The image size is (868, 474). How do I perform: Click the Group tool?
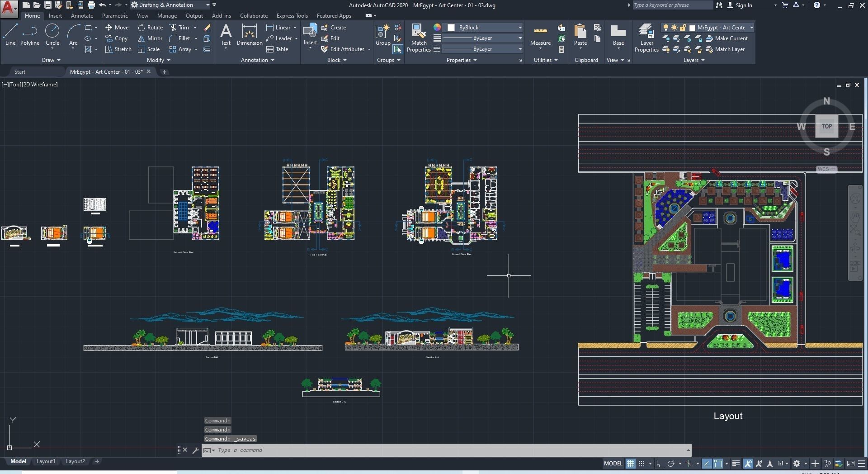pyautogui.click(x=383, y=35)
